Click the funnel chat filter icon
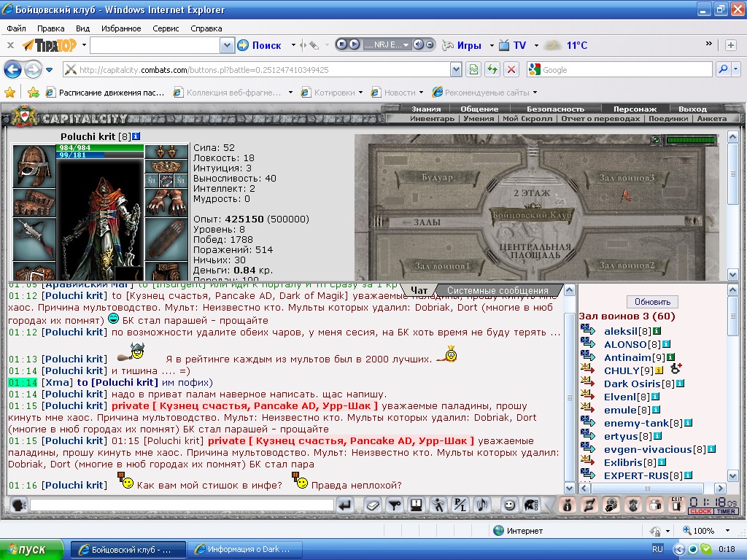747x560 pixels. point(395,505)
